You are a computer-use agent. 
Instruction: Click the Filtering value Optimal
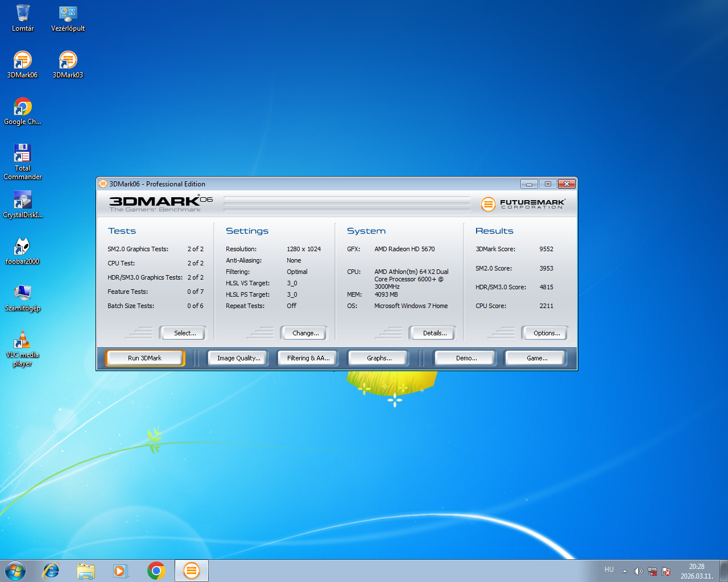pos(297,272)
